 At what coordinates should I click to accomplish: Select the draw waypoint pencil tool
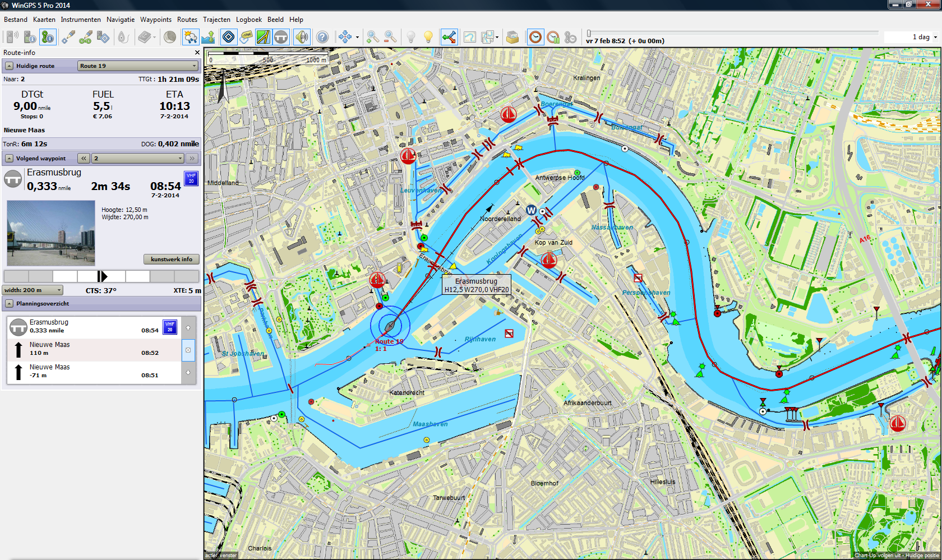pyautogui.click(x=68, y=37)
